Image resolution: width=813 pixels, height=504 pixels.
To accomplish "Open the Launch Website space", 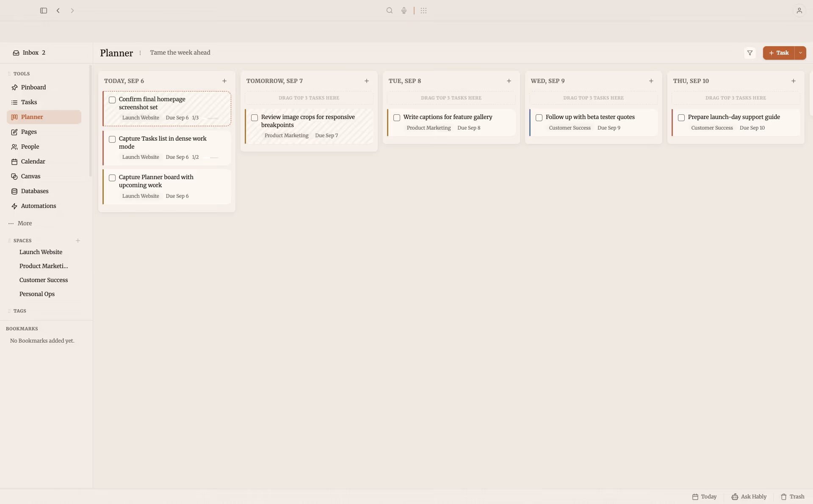I will pyautogui.click(x=41, y=252).
